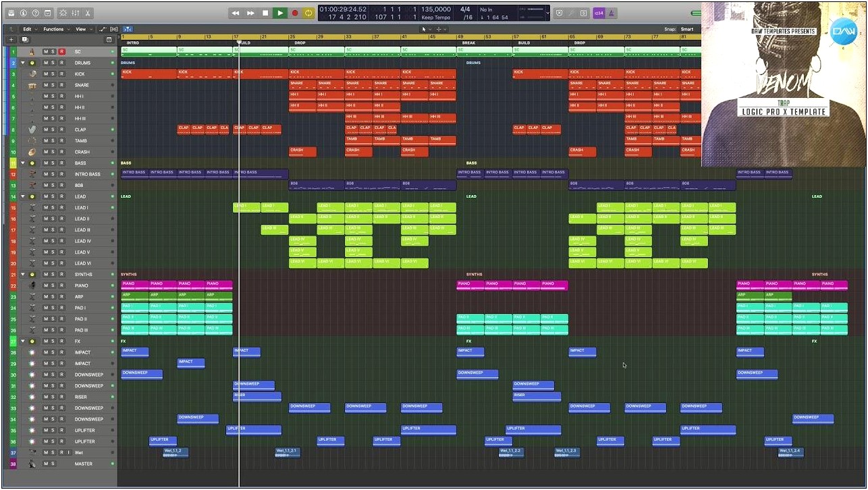Select the INTRO arrangement marker
This screenshot has height=490, width=868.
coord(133,43)
